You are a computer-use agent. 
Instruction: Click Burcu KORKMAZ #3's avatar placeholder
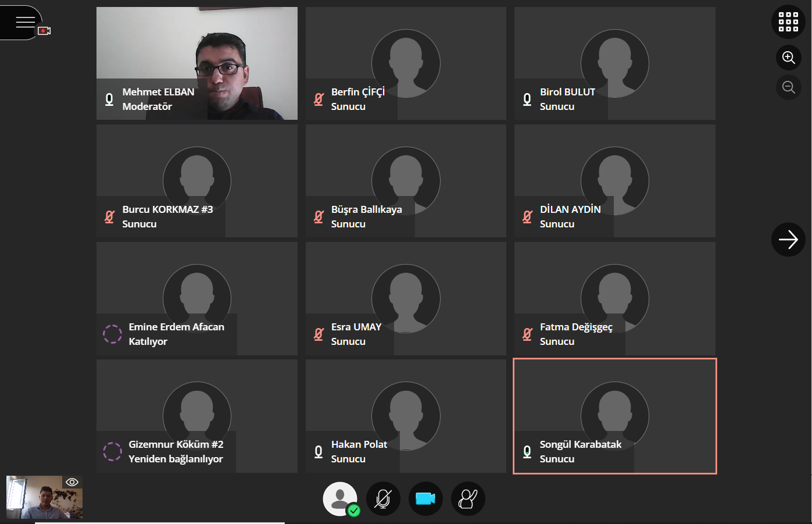(197, 181)
